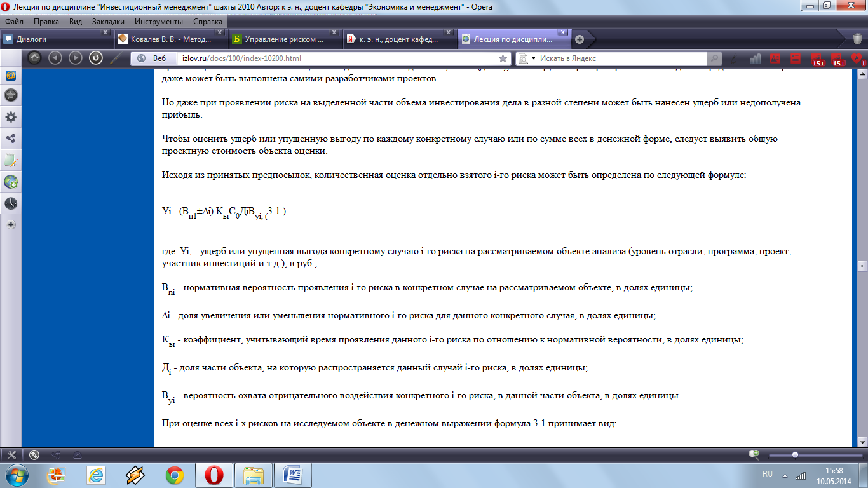Close the Ковалев В. В. tab
Screen dimensions: 868x488
click(x=220, y=33)
